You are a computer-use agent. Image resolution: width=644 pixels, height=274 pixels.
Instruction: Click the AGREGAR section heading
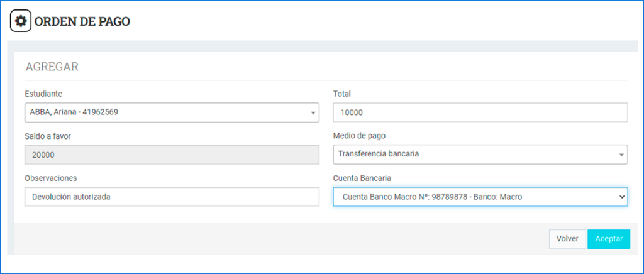pyautogui.click(x=52, y=67)
